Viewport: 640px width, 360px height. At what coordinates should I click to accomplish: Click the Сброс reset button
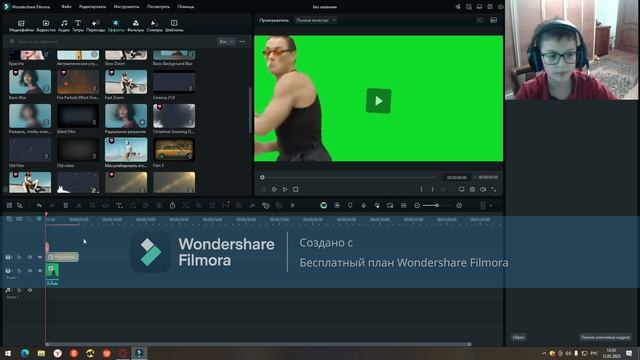(x=518, y=338)
